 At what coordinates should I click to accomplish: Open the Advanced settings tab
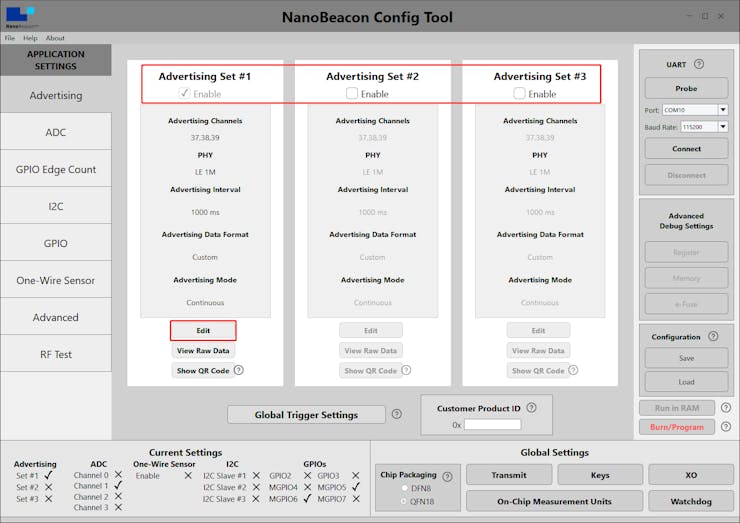(56, 317)
